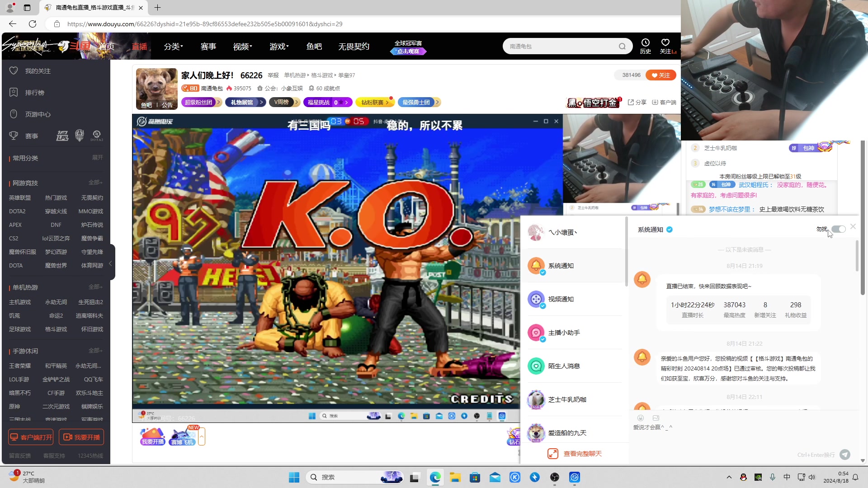Screen dimensions: 868x488
Task: Open the 我的关注 heart icon in sidebar
Action: coord(14,71)
